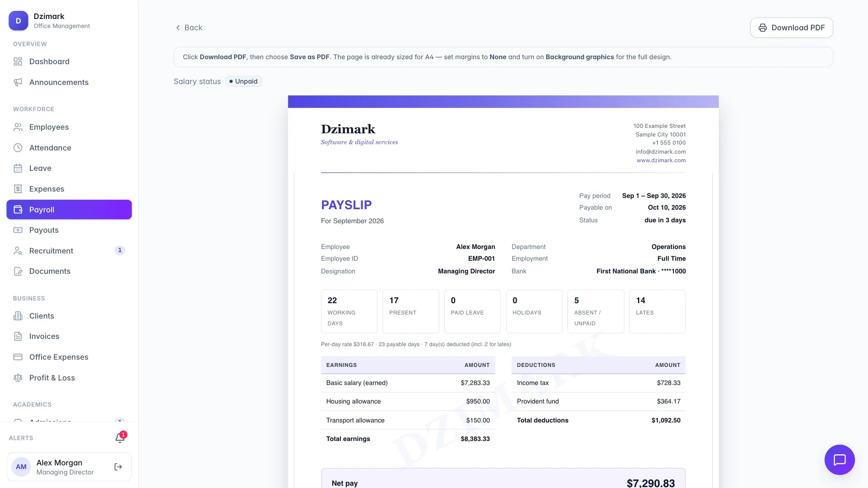Click the Profit & Loss scales icon
This screenshot has height=488, width=868.
[x=18, y=378]
